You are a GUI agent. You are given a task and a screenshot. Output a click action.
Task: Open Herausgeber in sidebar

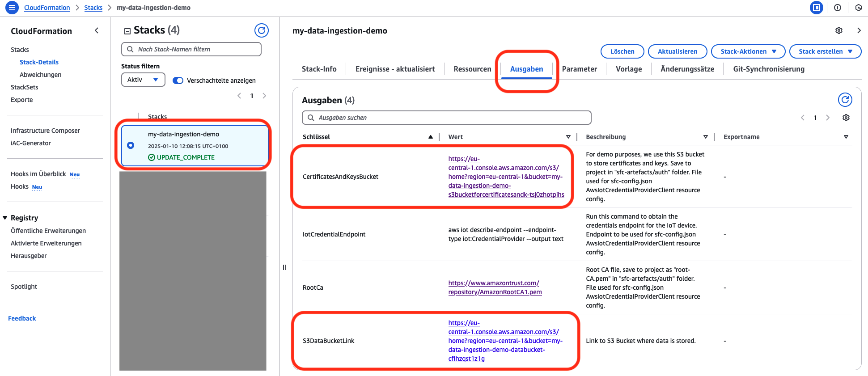tap(29, 256)
